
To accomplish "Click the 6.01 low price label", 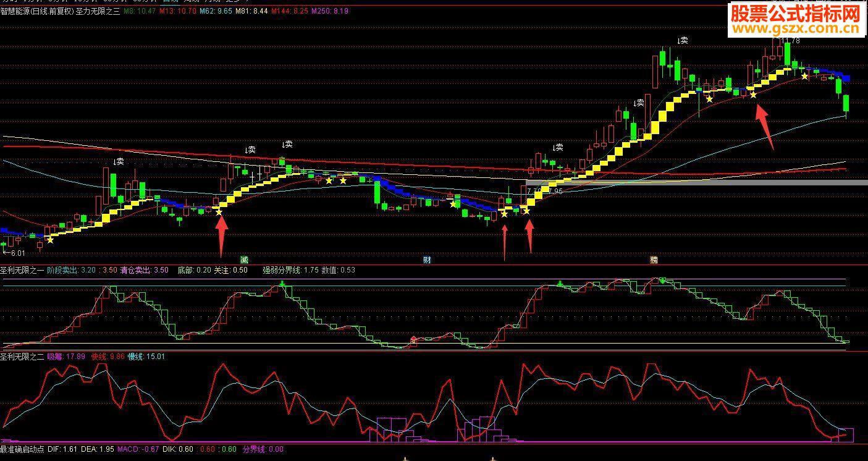I will tap(14, 253).
